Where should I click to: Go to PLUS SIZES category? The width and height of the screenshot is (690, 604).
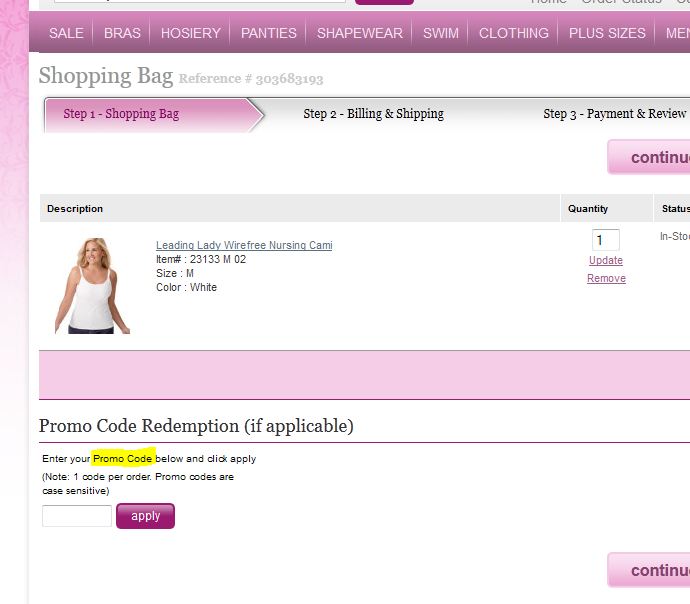click(x=607, y=33)
